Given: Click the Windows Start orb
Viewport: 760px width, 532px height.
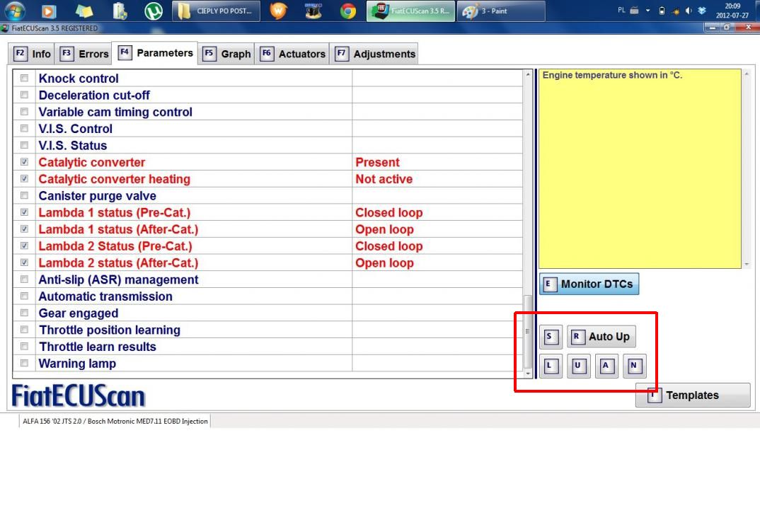Looking at the screenshot, I should 15,10.
